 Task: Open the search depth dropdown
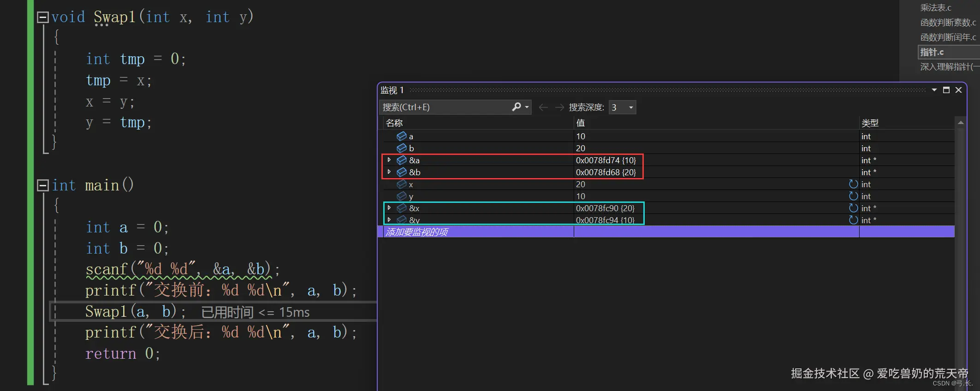[x=622, y=107]
